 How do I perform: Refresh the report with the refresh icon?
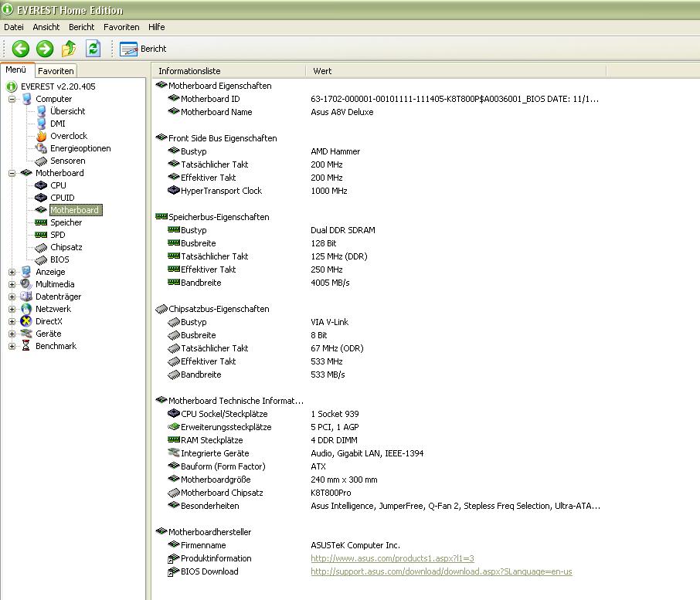(x=93, y=49)
